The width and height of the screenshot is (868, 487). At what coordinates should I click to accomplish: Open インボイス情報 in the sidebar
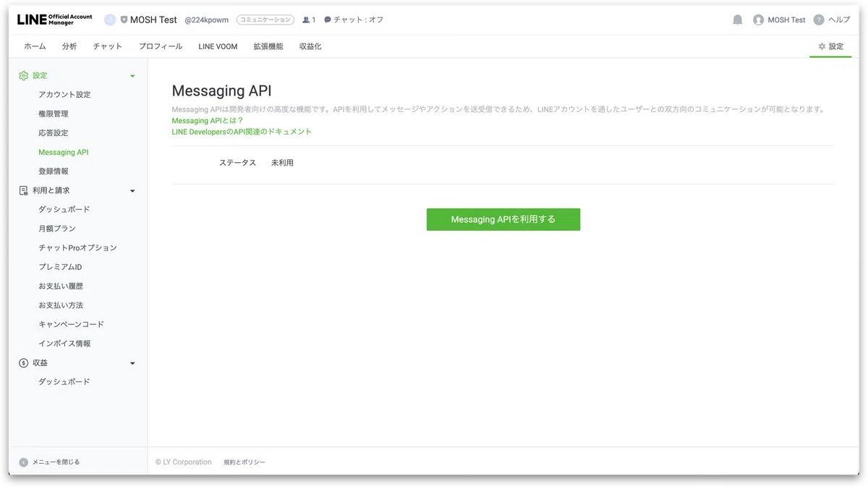pos(64,344)
